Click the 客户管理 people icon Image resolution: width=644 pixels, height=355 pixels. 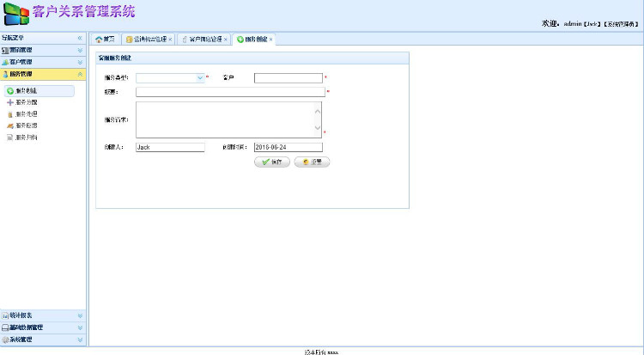pyautogui.click(x=5, y=62)
